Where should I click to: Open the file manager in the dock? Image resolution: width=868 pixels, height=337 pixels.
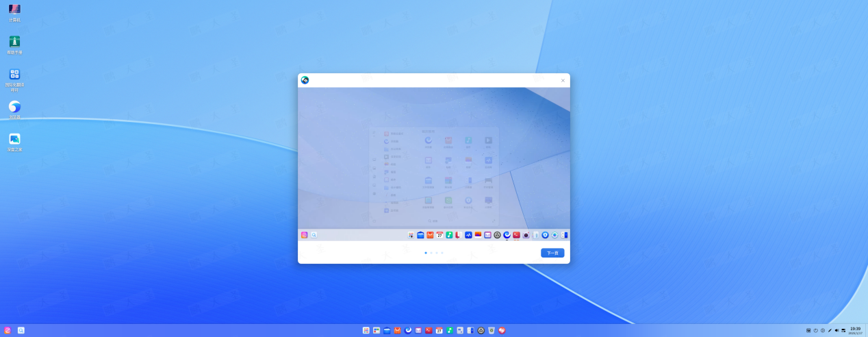pos(387,330)
